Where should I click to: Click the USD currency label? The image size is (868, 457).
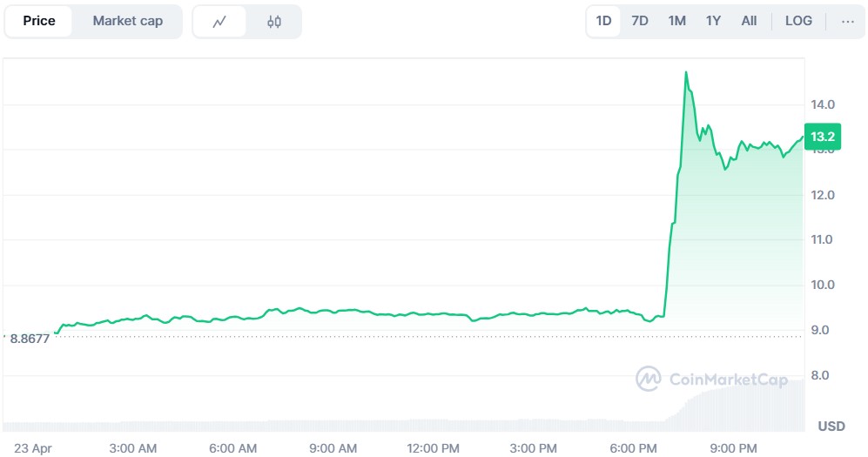pos(831,427)
